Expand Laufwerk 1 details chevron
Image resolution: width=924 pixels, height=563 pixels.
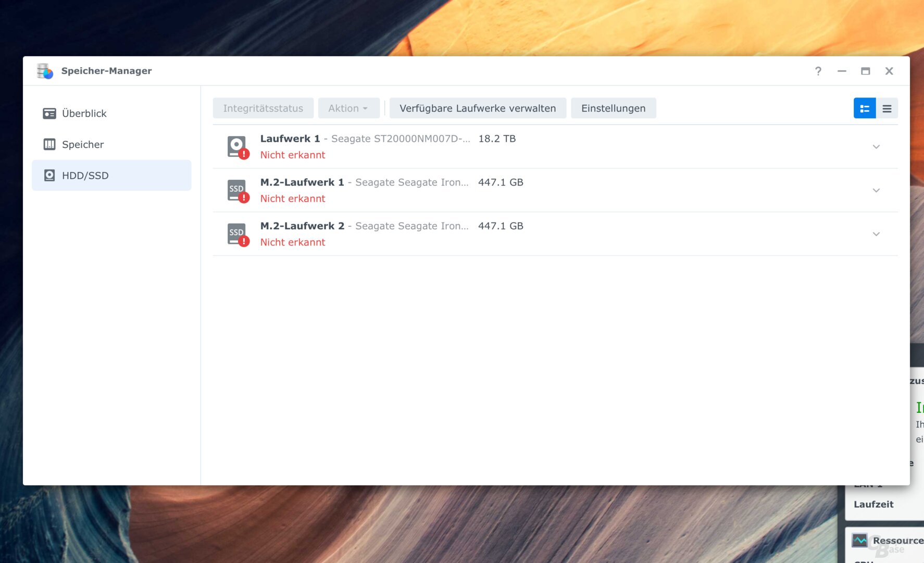pyautogui.click(x=876, y=146)
